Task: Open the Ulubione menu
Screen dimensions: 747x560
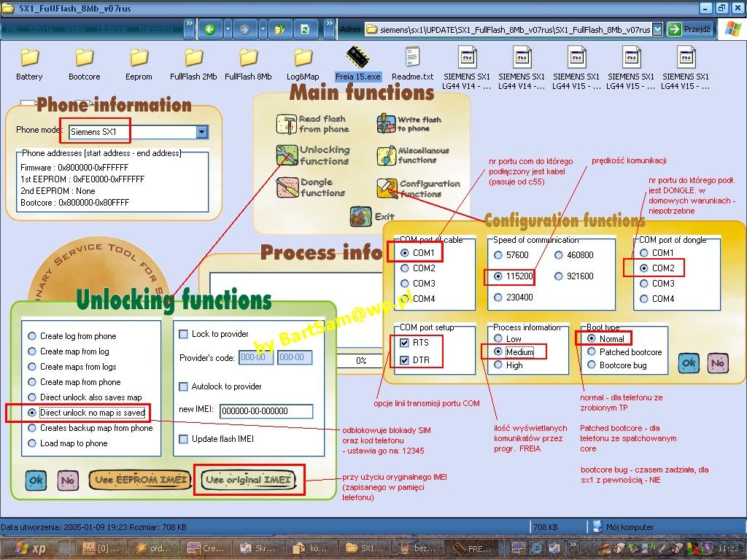Action: click(x=112, y=29)
